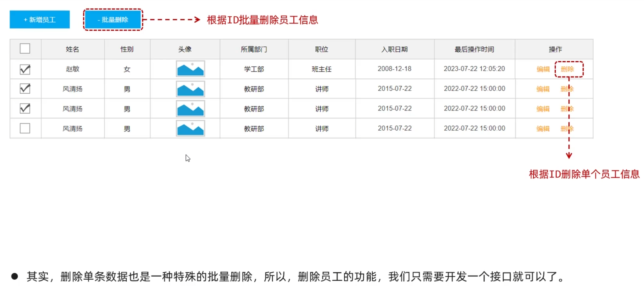Click the 新增员工 add employee button
This screenshot has height=292, width=644.
coord(39,20)
